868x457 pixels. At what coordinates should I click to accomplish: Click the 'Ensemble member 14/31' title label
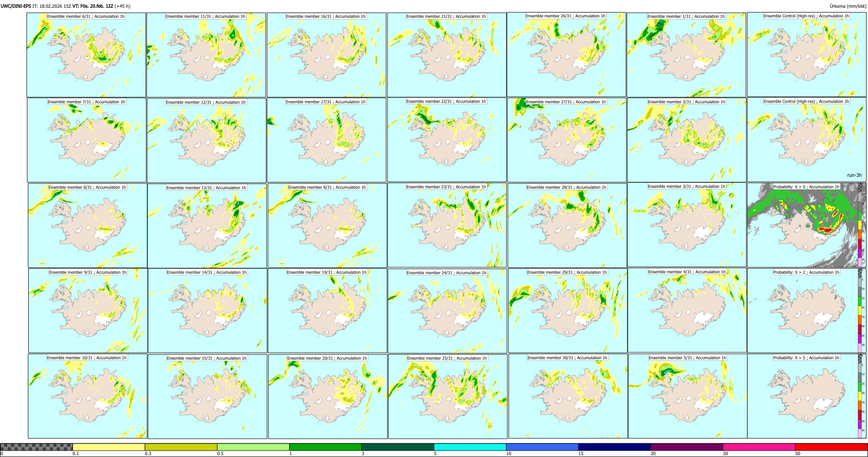point(206,272)
